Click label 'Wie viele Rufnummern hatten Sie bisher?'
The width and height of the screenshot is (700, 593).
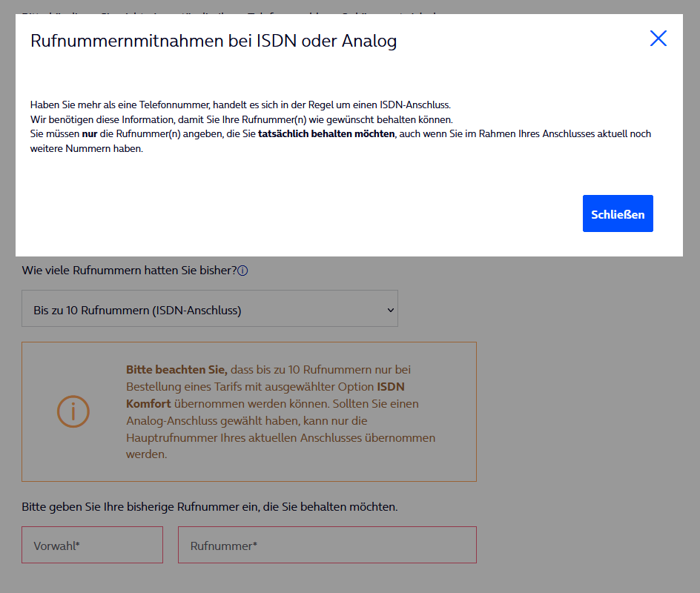[129, 271]
